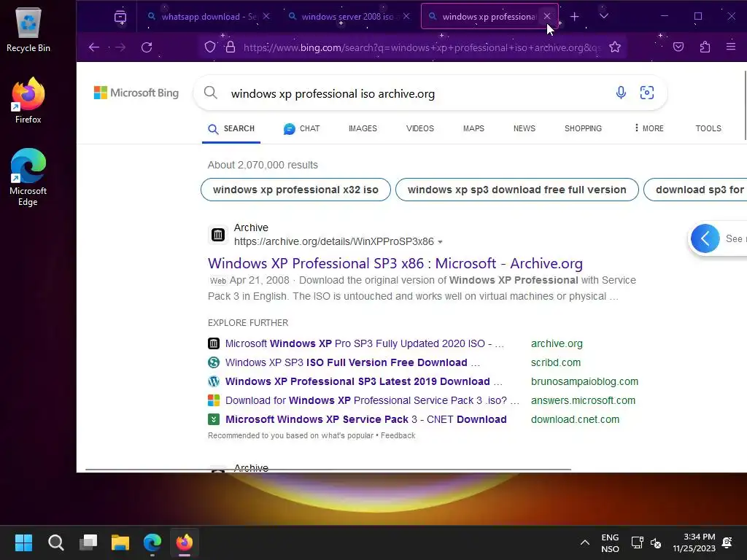This screenshot has width=747, height=560.
Task: Open TOOLS search filters
Action: coord(708,128)
